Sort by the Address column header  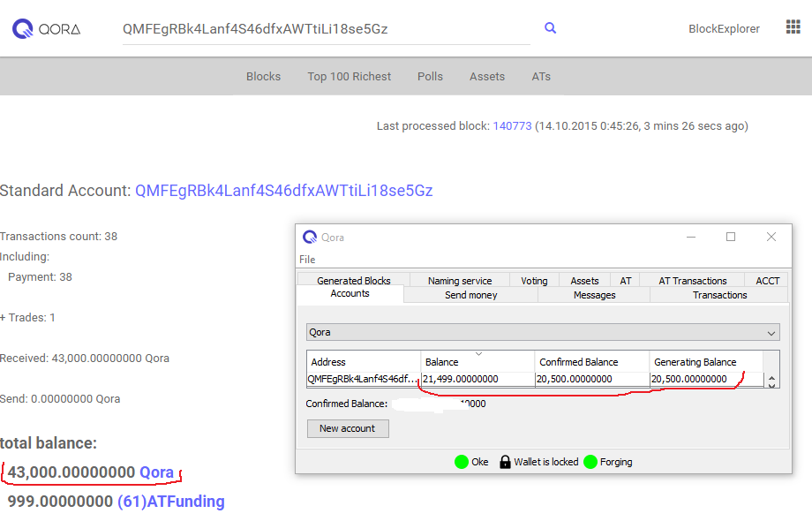tap(364, 361)
